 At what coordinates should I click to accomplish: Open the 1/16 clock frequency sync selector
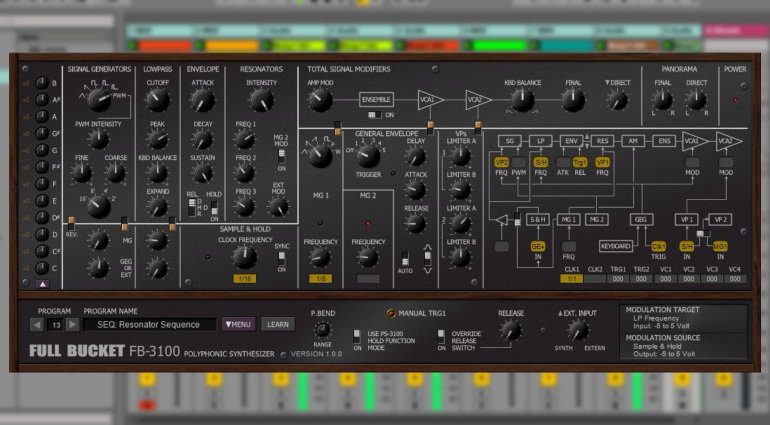pyautogui.click(x=245, y=279)
